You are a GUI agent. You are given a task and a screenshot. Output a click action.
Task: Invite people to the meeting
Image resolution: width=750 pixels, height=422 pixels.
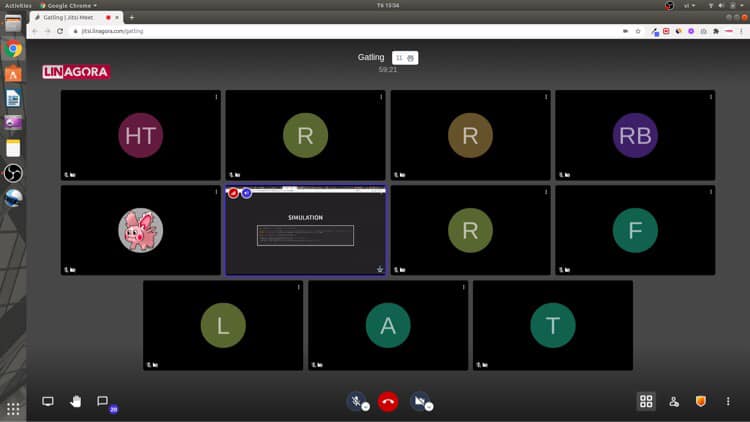(x=673, y=401)
